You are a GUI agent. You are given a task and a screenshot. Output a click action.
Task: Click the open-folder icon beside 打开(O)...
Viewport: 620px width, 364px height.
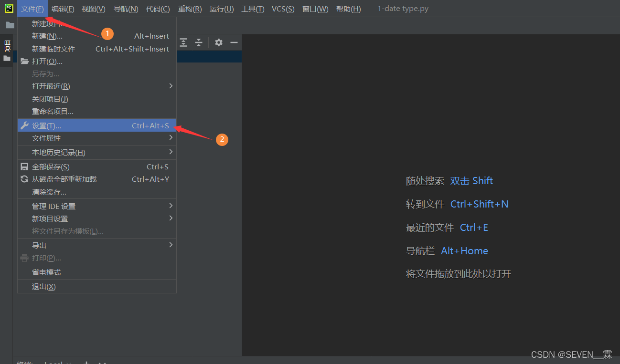(24, 61)
